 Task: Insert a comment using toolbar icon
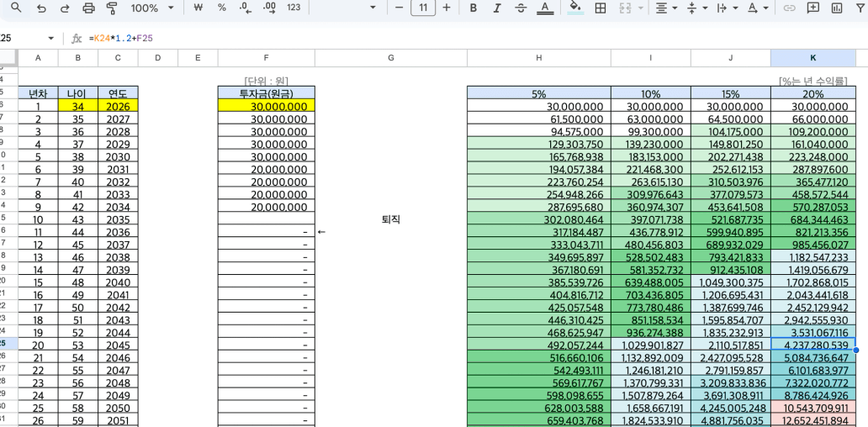[812, 8]
